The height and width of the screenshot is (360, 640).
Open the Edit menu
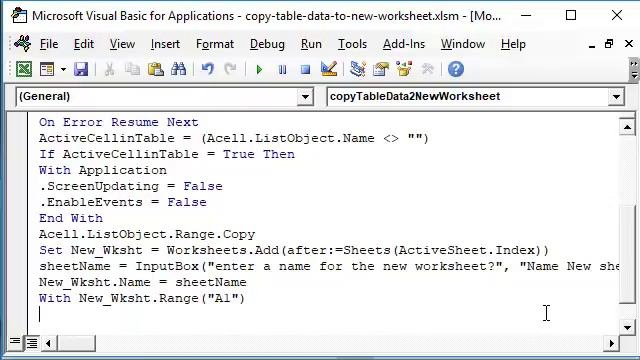pyautogui.click(x=84, y=44)
